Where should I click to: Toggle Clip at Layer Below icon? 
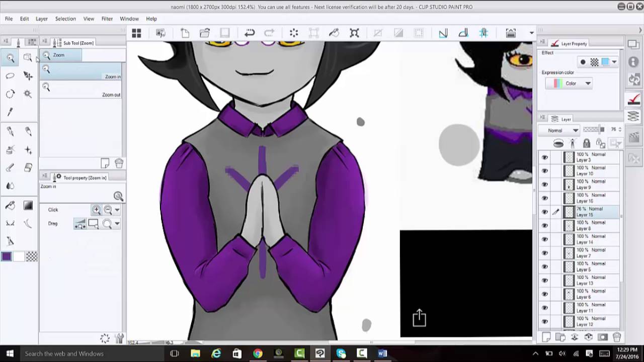pos(558,144)
